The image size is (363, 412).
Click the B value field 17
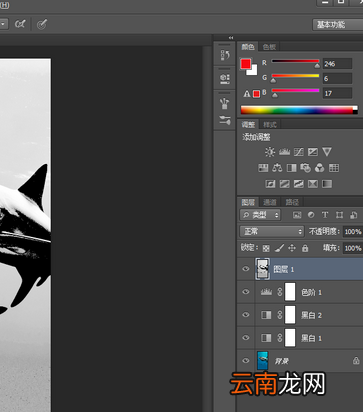(x=337, y=93)
